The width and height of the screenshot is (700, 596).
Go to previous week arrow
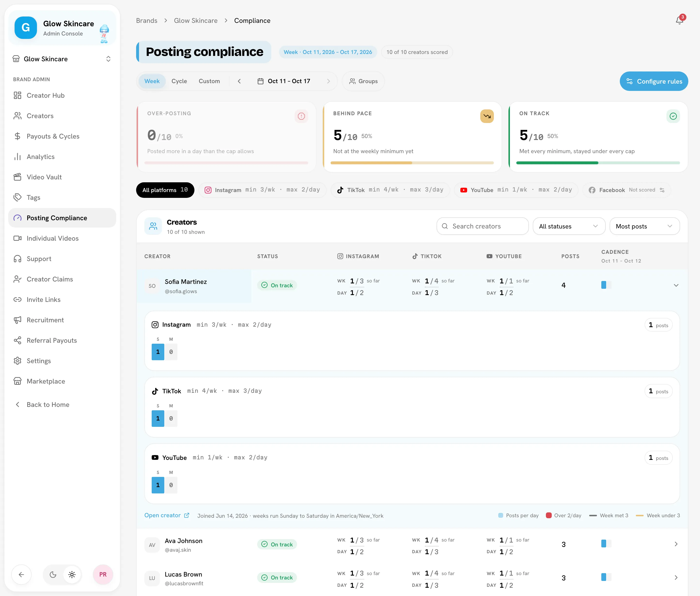click(239, 81)
